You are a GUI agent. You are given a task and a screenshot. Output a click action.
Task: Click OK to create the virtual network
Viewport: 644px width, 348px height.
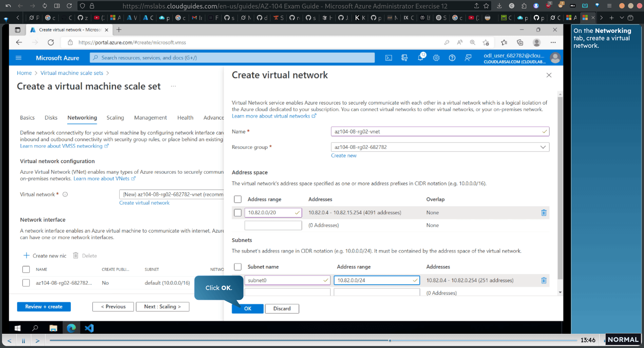click(248, 309)
